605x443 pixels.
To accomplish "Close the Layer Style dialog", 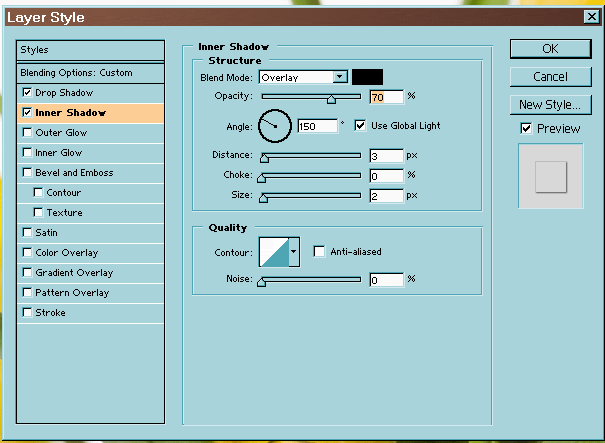I will pos(592,17).
